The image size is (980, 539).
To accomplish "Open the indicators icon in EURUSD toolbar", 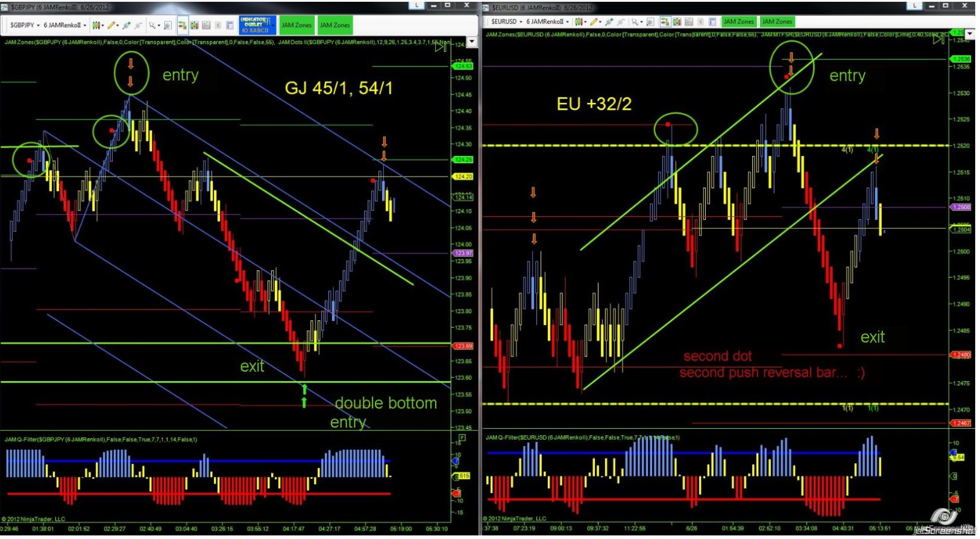I will (677, 22).
